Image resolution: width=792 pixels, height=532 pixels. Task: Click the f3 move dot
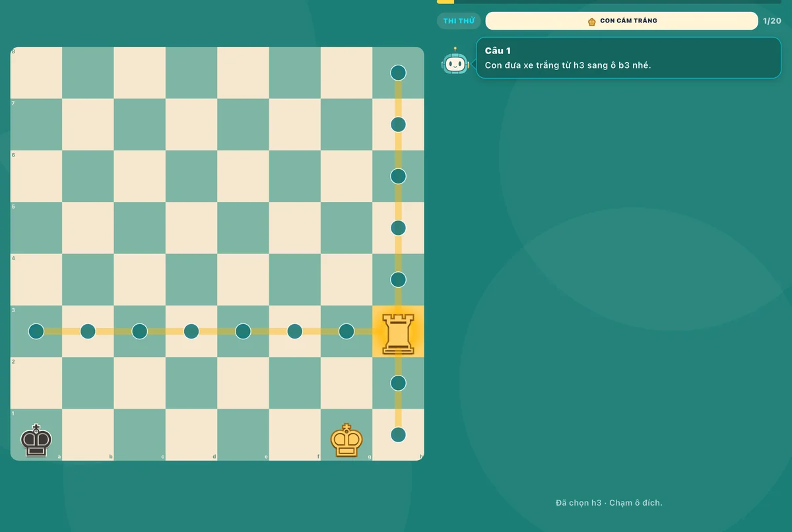(x=294, y=331)
